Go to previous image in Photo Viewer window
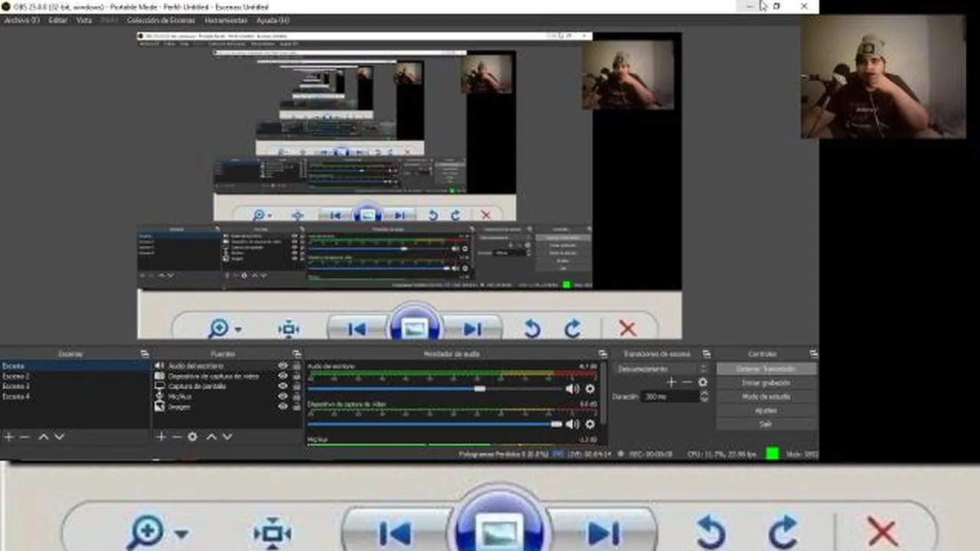The height and width of the screenshot is (551, 980). (x=395, y=533)
